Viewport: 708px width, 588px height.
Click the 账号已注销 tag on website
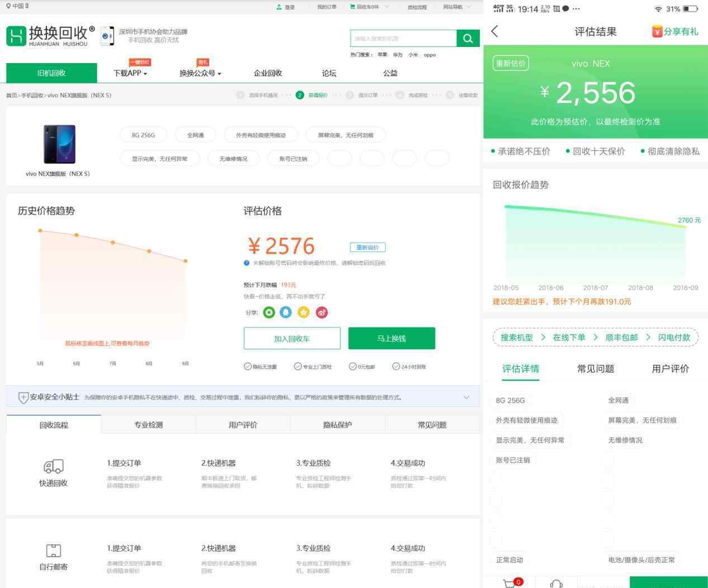[294, 159]
